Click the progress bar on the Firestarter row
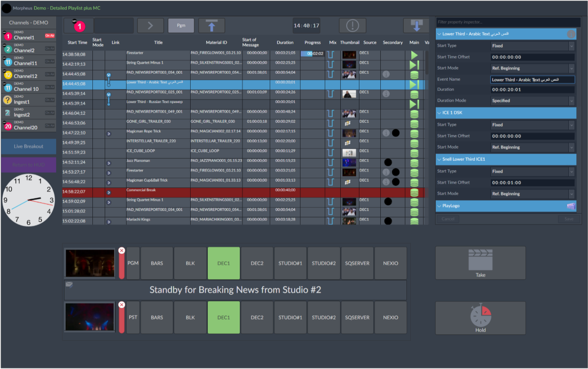588x369 pixels. pos(313,53)
